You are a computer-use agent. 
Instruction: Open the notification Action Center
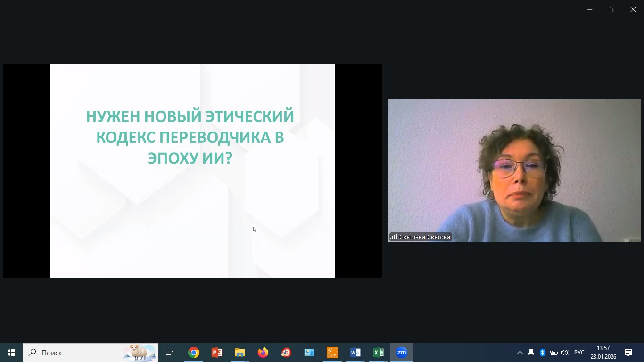[x=628, y=353]
